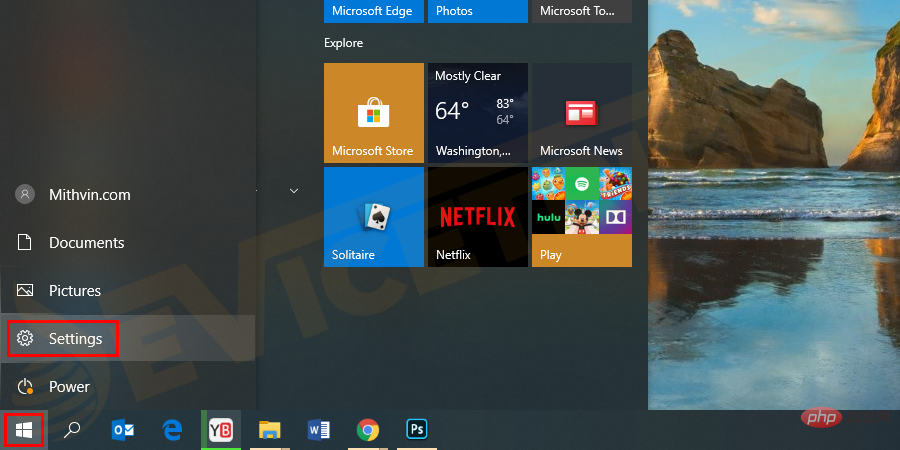This screenshot has width=900, height=450.
Task: Click the Windows Start button
Action: point(24,430)
